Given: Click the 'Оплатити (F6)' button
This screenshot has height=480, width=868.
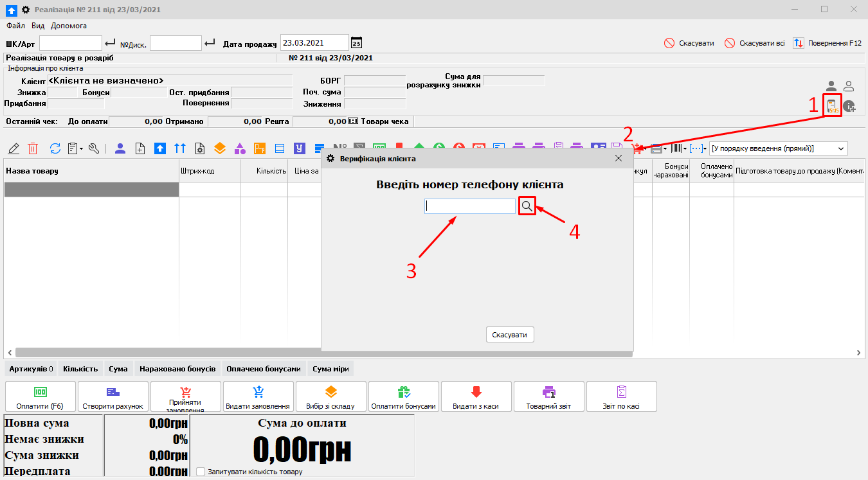Looking at the screenshot, I should point(41,396).
